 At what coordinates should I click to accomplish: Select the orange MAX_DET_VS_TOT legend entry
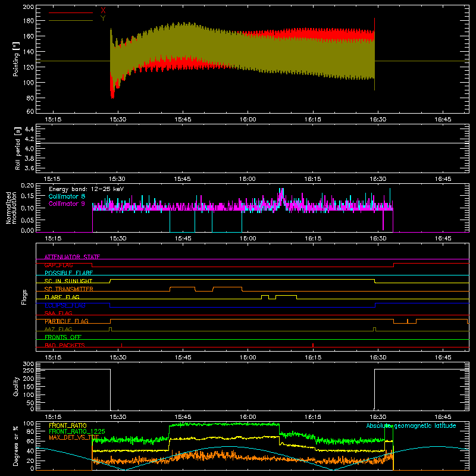click(x=74, y=437)
